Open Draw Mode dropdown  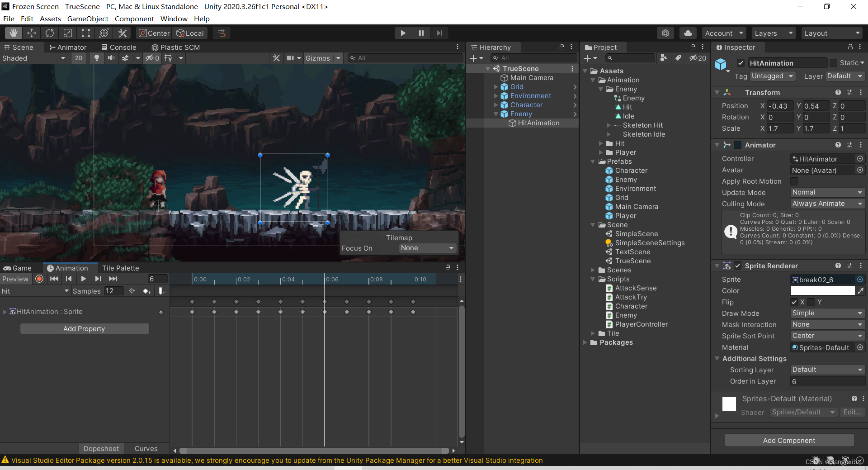(x=827, y=313)
